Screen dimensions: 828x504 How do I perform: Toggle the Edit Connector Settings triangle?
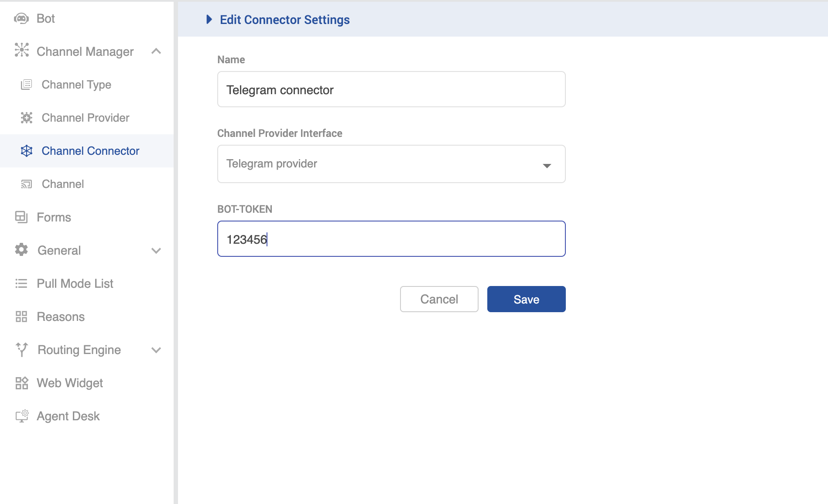[x=209, y=20]
